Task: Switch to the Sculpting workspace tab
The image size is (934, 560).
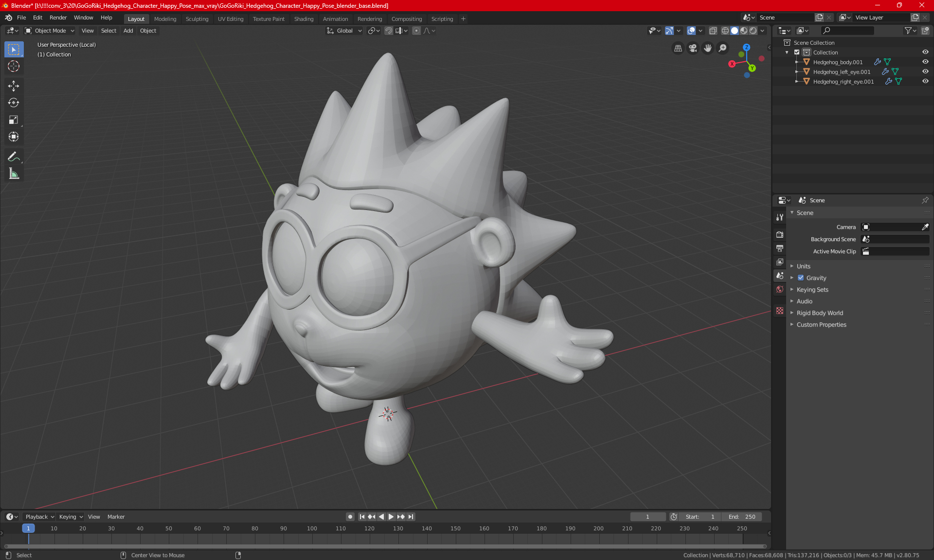Action: point(197,19)
